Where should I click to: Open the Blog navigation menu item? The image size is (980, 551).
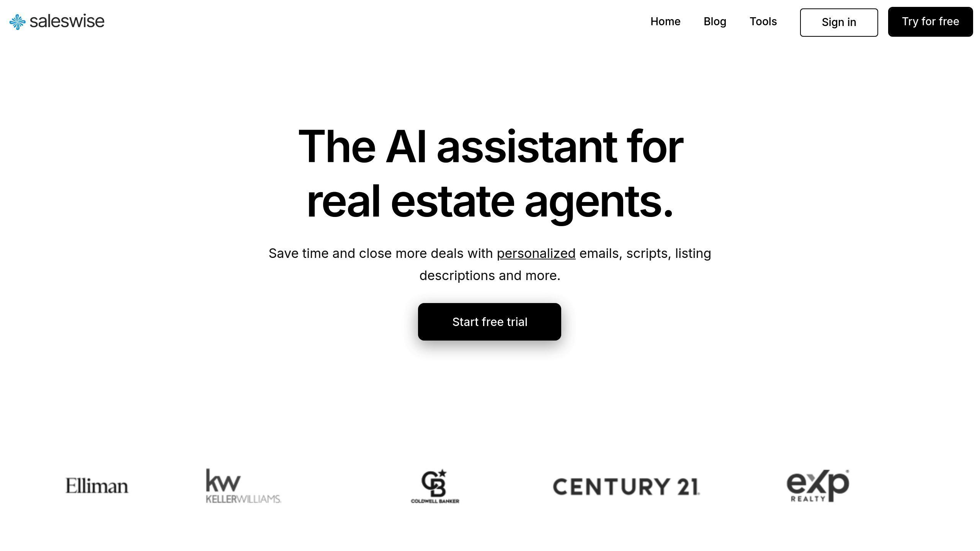(x=715, y=21)
